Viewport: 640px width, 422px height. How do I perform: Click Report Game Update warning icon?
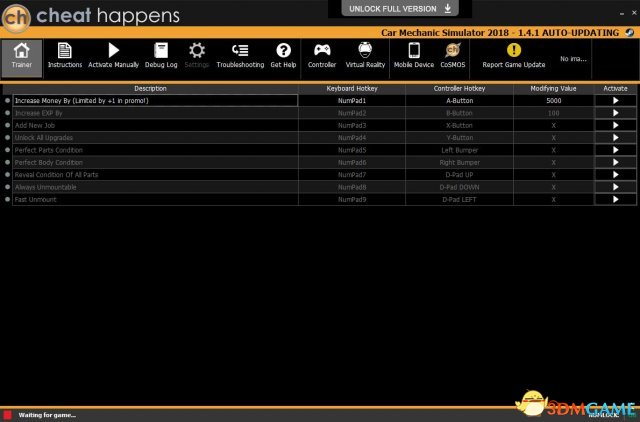click(x=514, y=50)
